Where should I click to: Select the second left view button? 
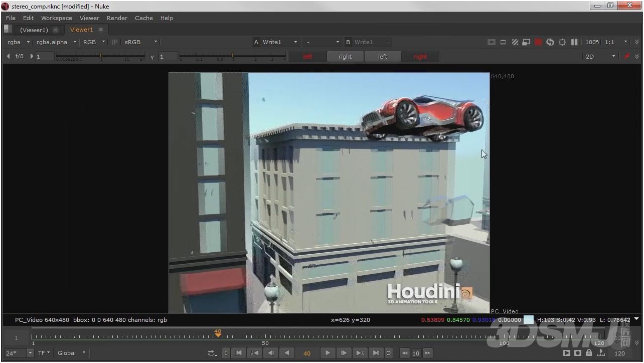(383, 57)
